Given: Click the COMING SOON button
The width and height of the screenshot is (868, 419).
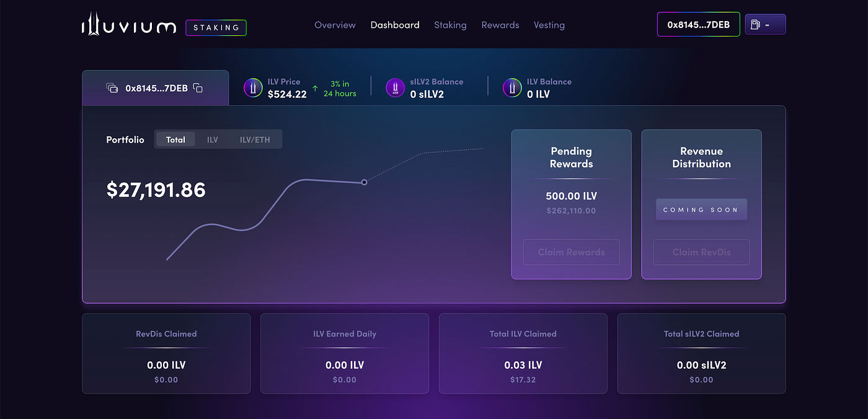Looking at the screenshot, I should 701,209.
